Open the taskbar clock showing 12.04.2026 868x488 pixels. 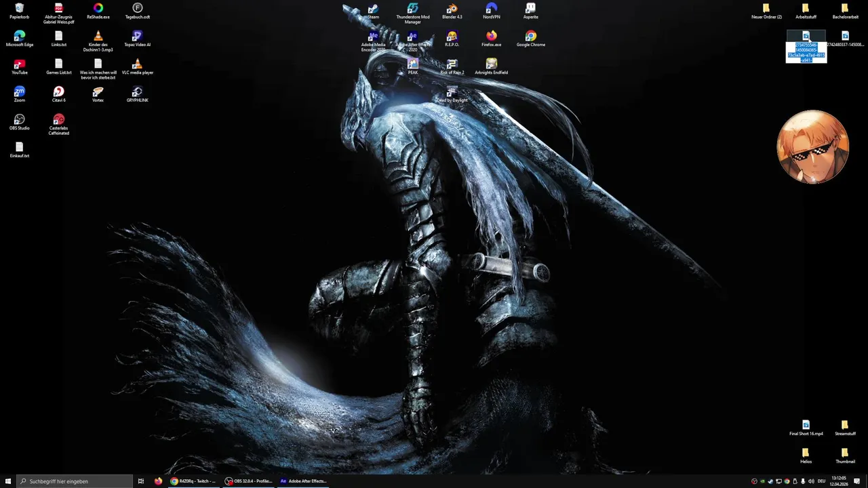coord(839,481)
